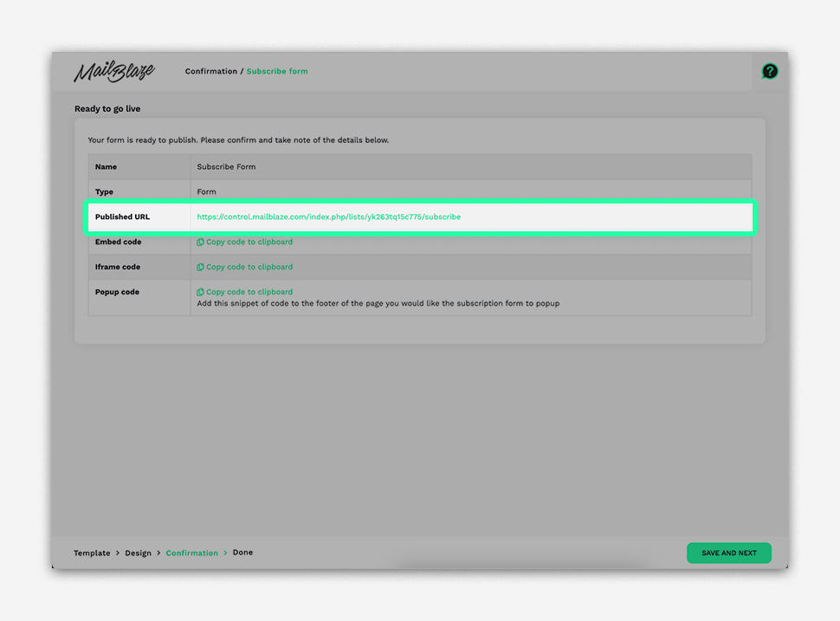Click the chevron between Design and Confirmation
Image resolution: width=840 pixels, height=621 pixels.
158,553
